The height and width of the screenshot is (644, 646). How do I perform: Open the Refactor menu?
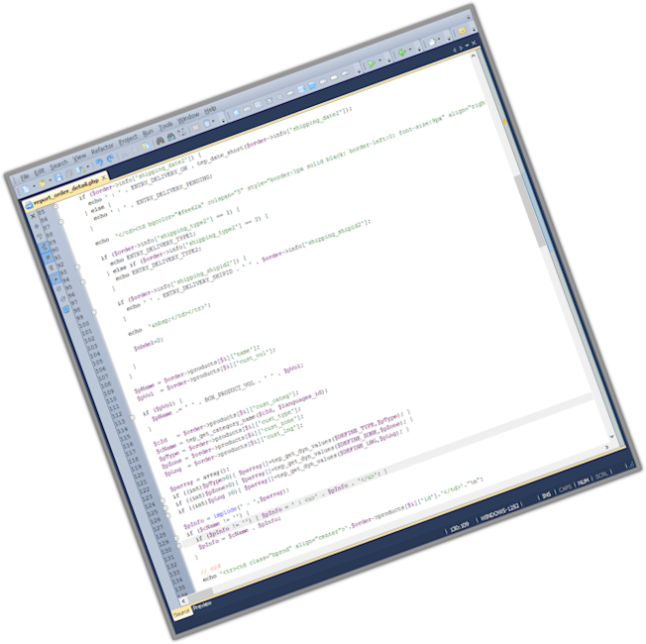click(x=103, y=148)
